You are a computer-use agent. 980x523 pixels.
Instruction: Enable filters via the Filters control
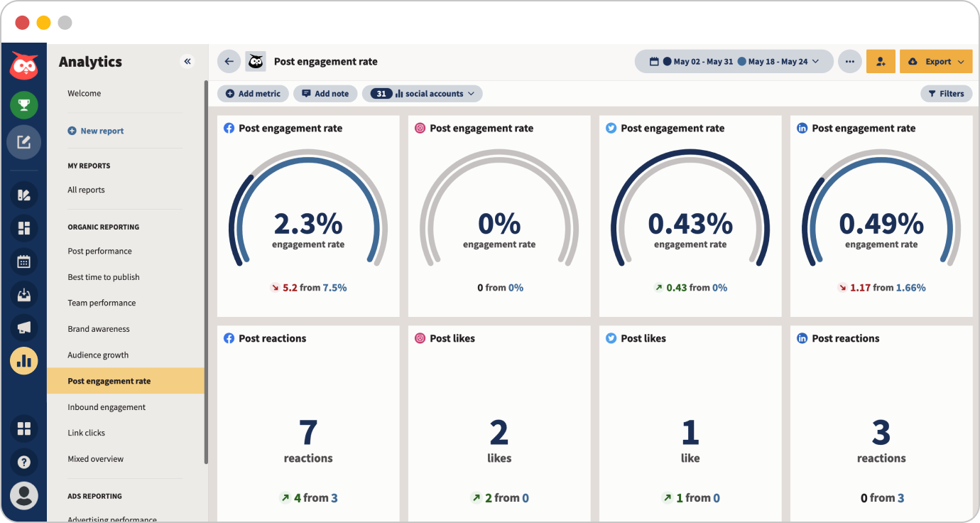click(947, 93)
